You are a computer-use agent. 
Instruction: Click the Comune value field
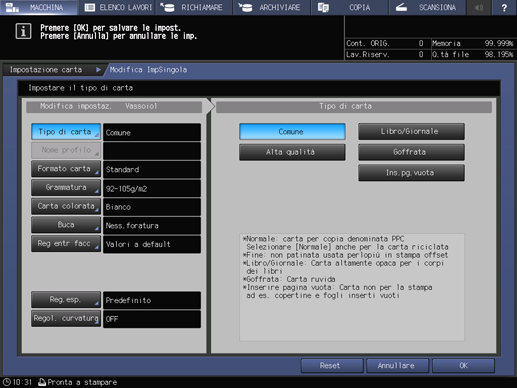[152, 132]
